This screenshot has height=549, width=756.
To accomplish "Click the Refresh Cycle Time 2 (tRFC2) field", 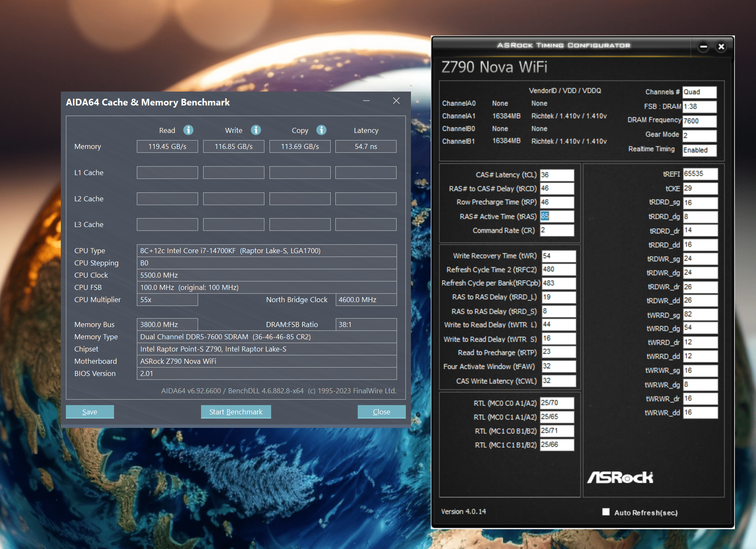I will coord(559,269).
